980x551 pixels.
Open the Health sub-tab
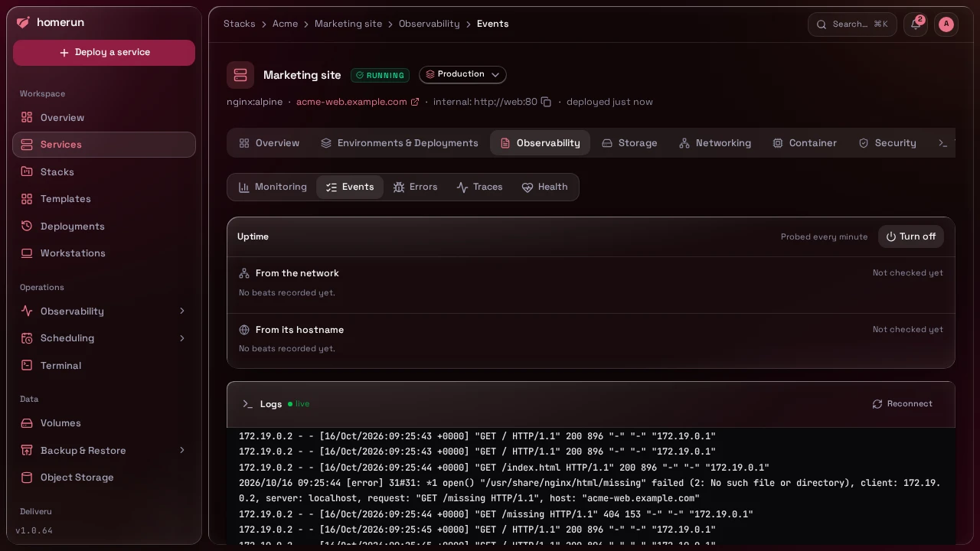coord(544,187)
